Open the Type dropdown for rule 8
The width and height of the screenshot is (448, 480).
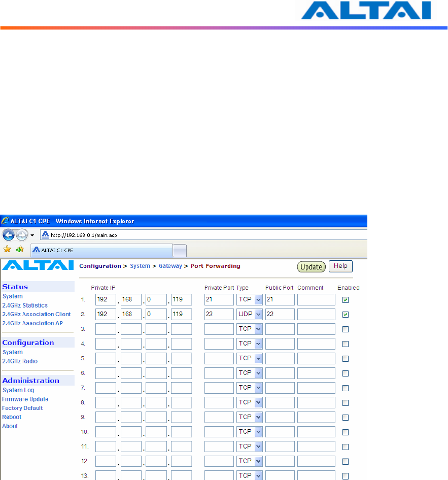click(x=250, y=402)
